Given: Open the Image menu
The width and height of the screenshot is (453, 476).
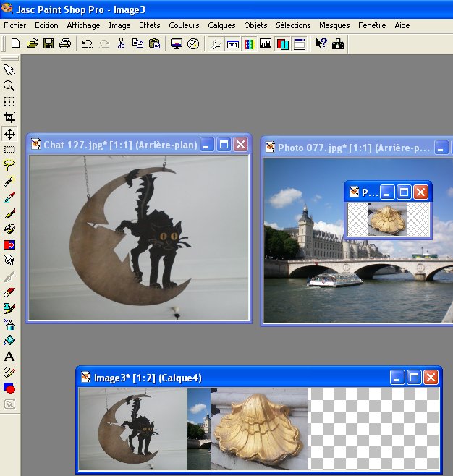Looking at the screenshot, I should 119,25.
